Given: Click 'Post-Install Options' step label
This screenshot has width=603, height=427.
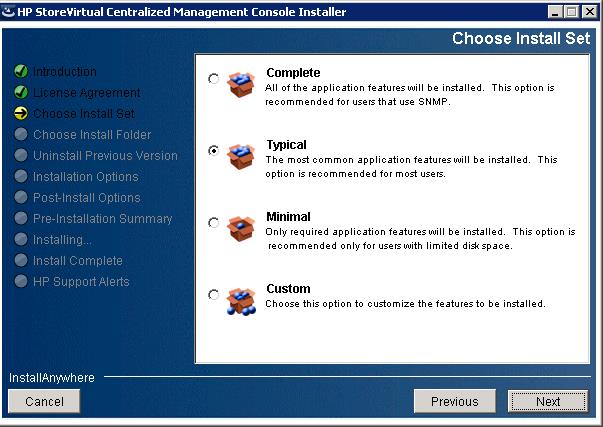Looking at the screenshot, I should (x=87, y=197).
